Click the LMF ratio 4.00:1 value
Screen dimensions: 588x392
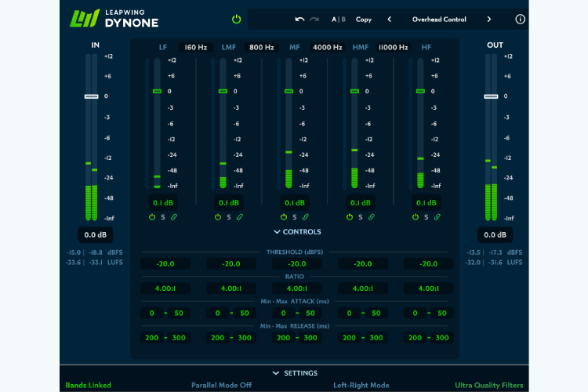coord(231,289)
